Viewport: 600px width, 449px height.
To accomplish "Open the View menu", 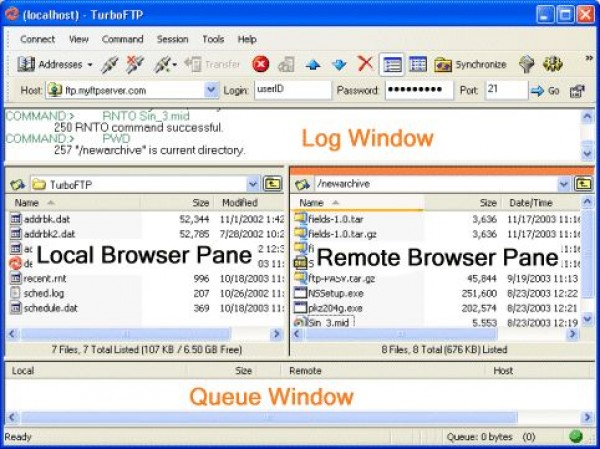I will pyautogui.click(x=78, y=39).
